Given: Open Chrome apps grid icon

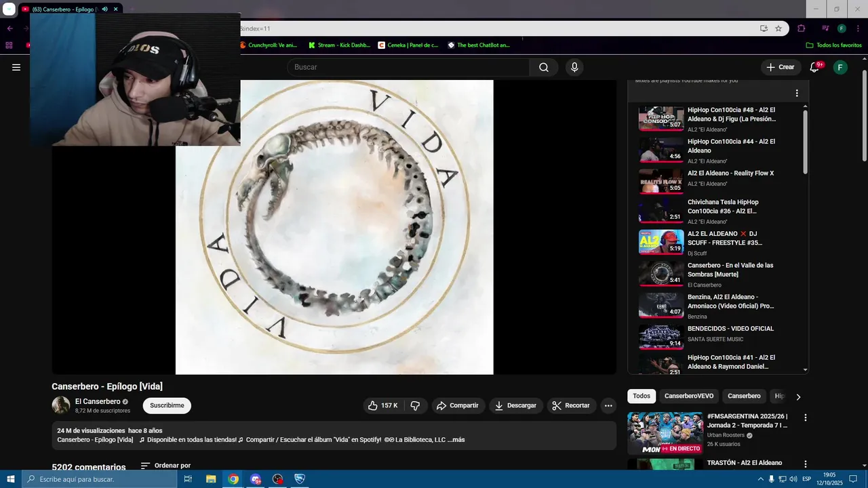Looking at the screenshot, I should pyautogui.click(x=9, y=45).
